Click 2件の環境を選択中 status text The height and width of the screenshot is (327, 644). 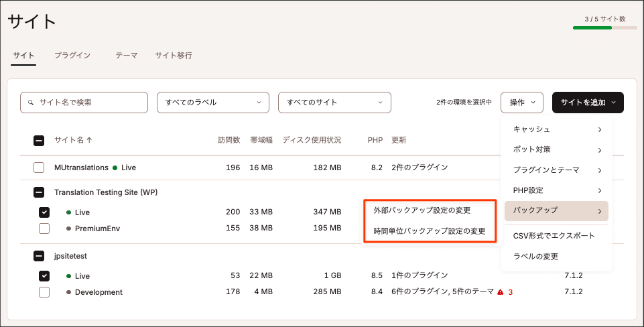(x=464, y=103)
